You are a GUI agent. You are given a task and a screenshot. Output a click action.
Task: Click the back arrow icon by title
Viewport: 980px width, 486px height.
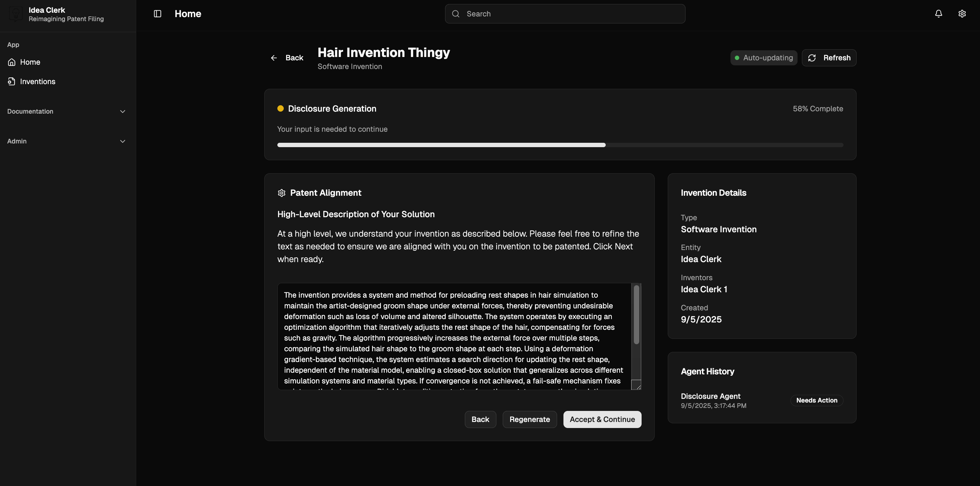pyautogui.click(x=274, y=58)
